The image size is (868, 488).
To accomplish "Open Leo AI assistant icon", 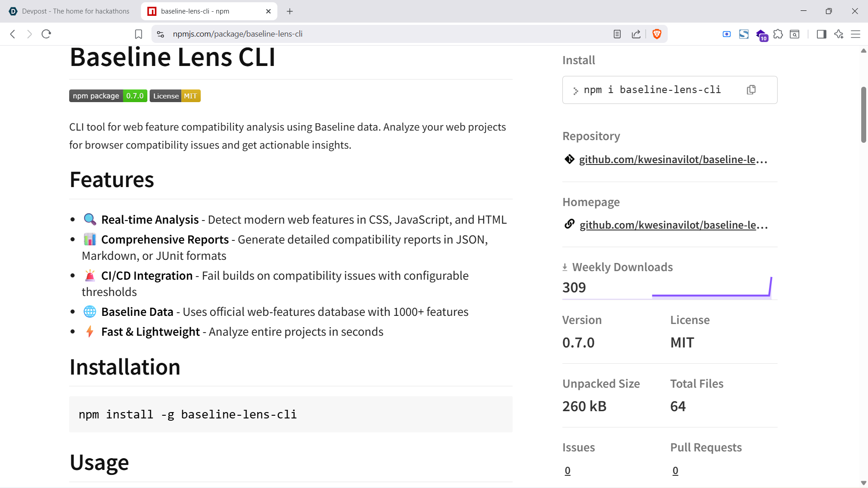I will (x=839, y=34).
